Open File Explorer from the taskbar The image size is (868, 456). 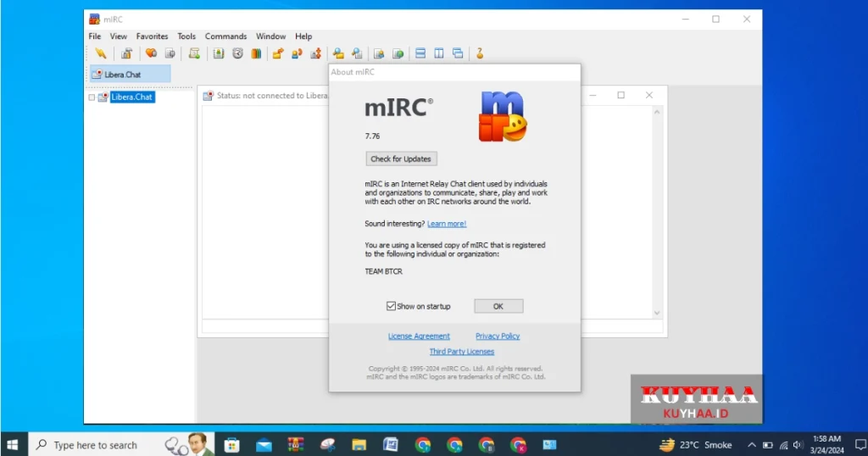click(359, 444)
